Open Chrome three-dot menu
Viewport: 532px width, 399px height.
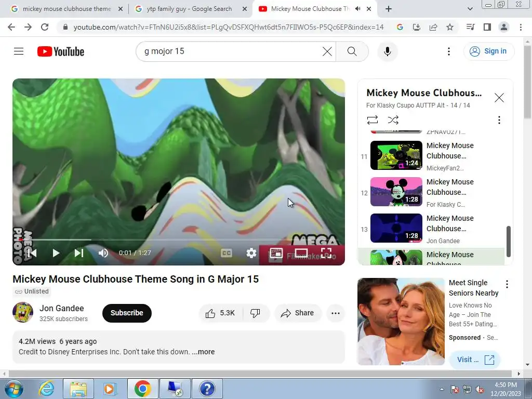point(521,27)
